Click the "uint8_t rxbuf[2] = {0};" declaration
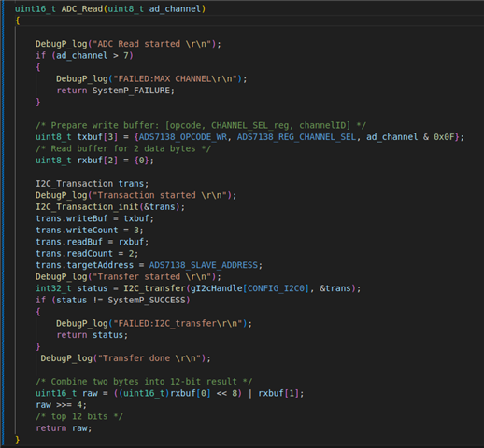484x448 pixels. pyautogui.click(x=94, y=161)
